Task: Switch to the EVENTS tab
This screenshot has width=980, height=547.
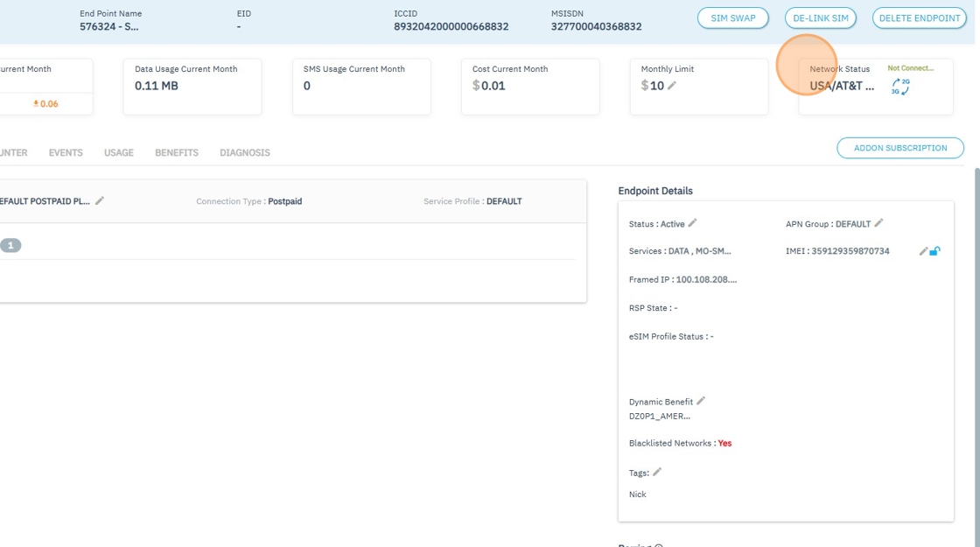Action: 66,152
